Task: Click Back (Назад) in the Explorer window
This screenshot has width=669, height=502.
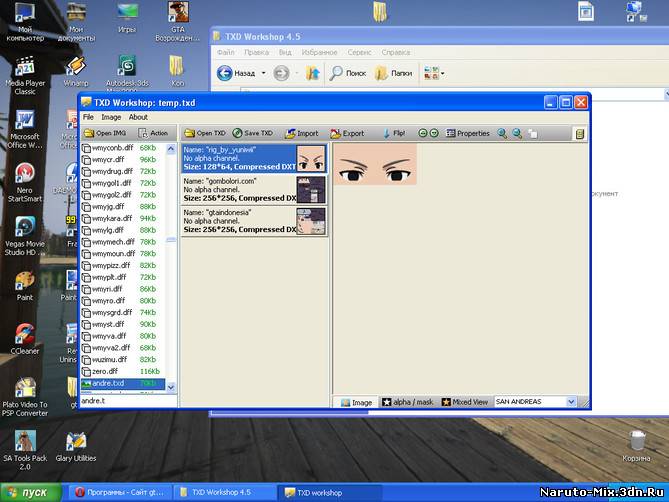Action: [236, 73]
